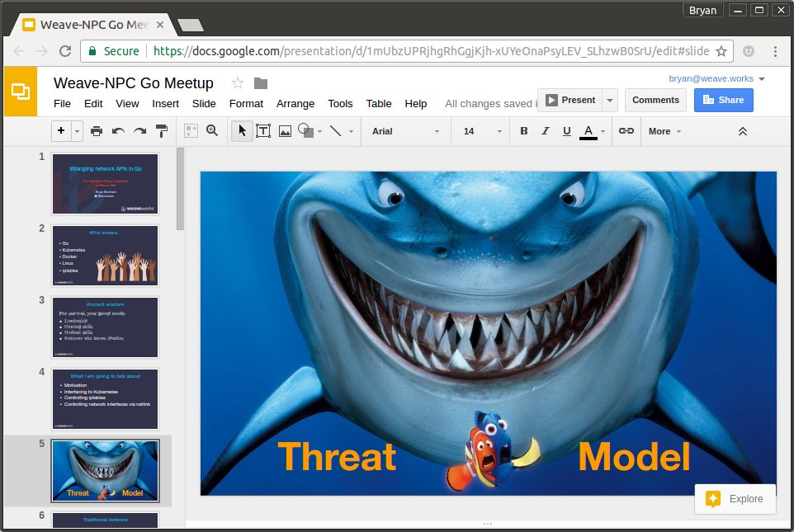Image resolution: width=794 pixels, height=532 pixels.
Task: Open the Format menu
Action: (246, 104)
